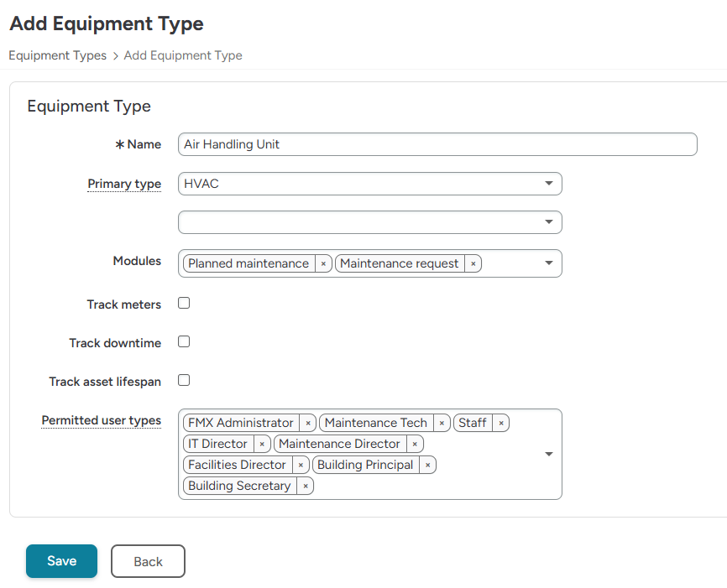727x588 pixels.
Task: Click the Back button
Action: pyautogui.click(x=148, y=561)
